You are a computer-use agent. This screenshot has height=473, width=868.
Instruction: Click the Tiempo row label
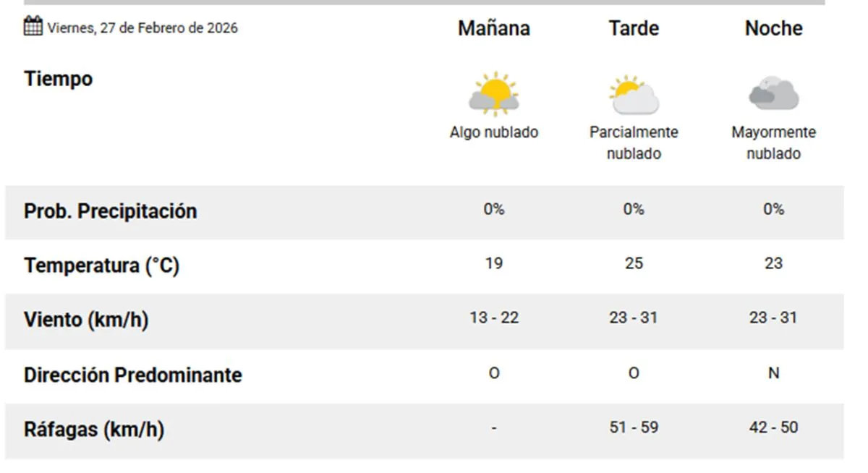click(x=59, y=79)
